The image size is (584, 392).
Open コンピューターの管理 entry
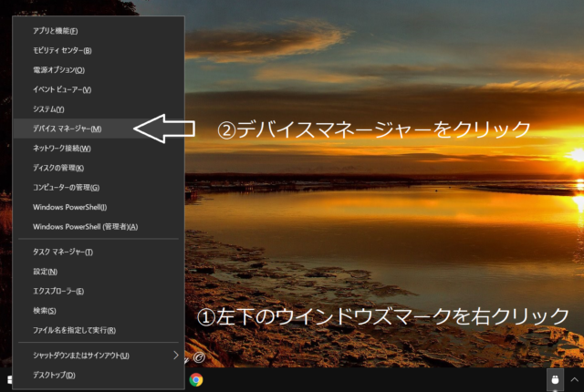(x=99, y=188)
